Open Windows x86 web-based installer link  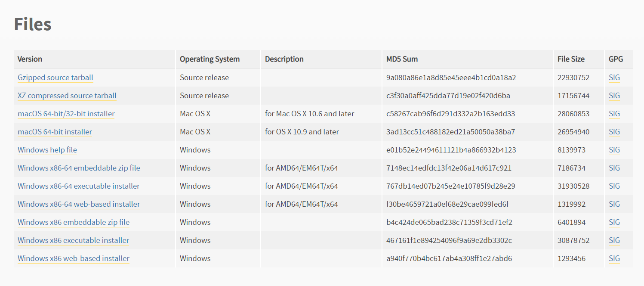(74, 258)
